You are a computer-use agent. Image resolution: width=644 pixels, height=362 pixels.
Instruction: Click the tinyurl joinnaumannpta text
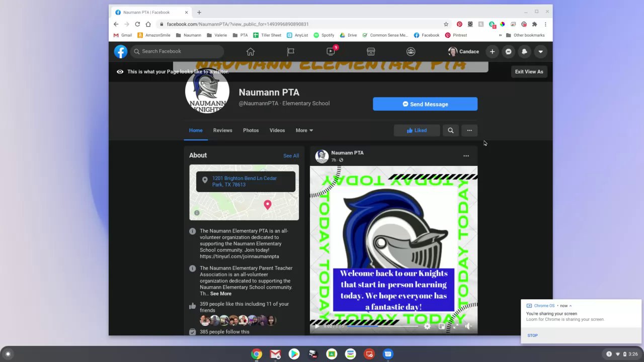(239, 256)
